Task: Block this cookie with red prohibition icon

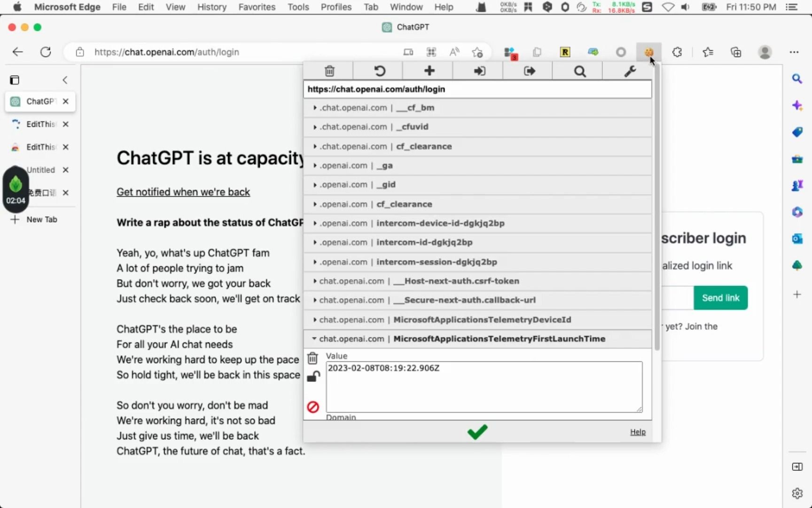Action: click(x=313, y=407)
